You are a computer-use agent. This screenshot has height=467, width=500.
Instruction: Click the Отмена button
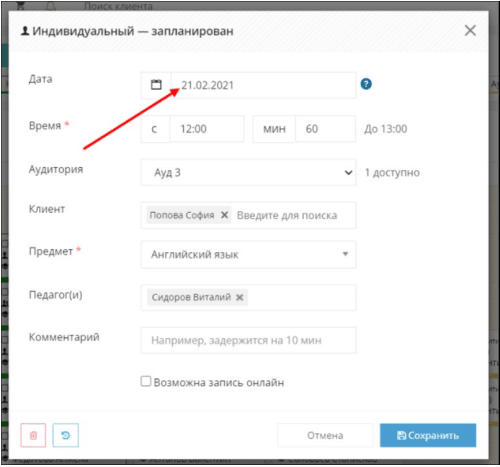[325, 435]
